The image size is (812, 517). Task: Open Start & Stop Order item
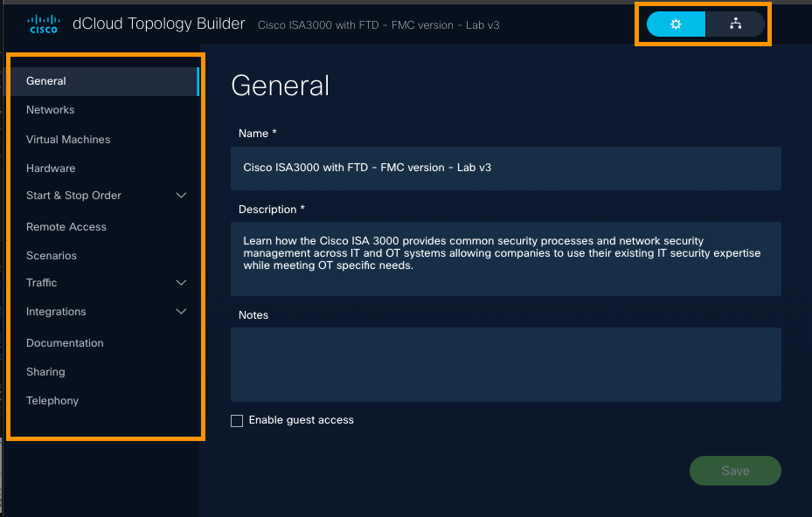coord(73,196)
